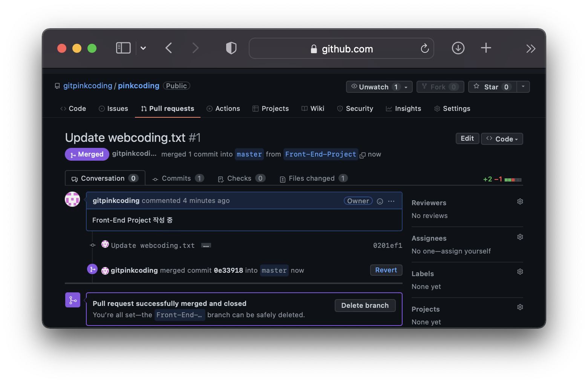Open the Reviewers settings gear
588x384 pixels.
pos(520,201)
